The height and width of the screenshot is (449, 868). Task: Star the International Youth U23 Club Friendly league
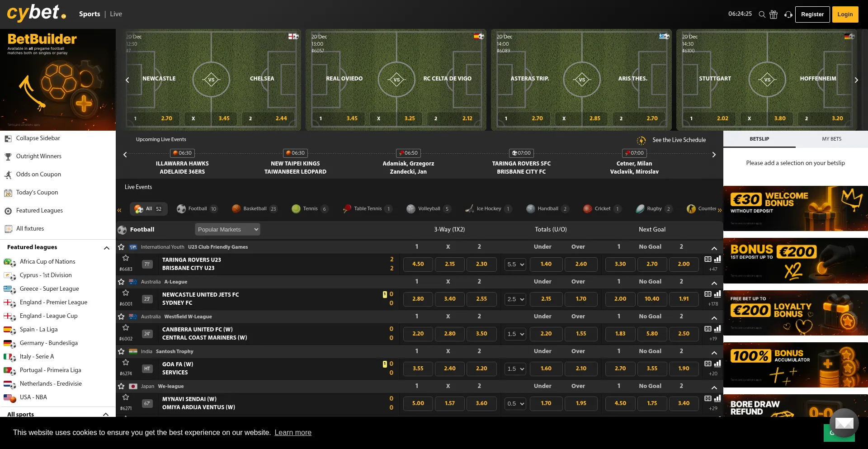click(x=121, y=247)
